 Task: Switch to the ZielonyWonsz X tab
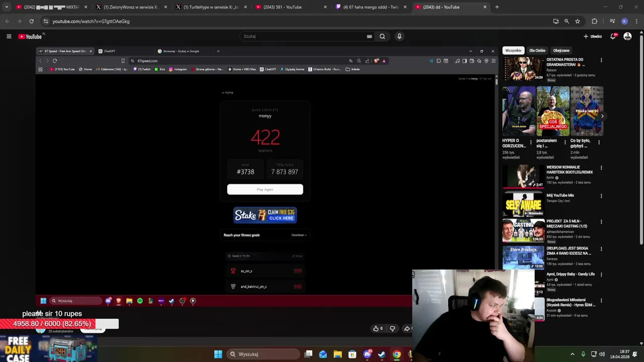tap(130, 7)
